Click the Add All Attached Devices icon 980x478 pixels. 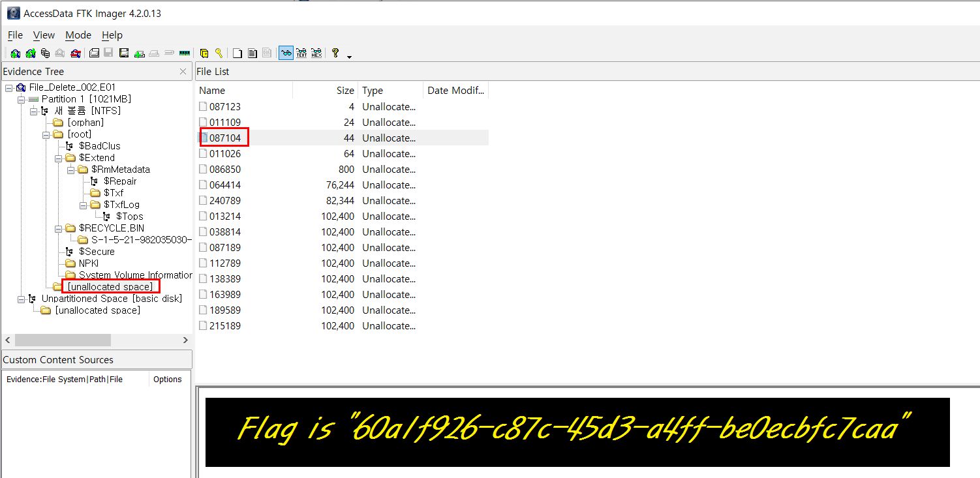30,53
